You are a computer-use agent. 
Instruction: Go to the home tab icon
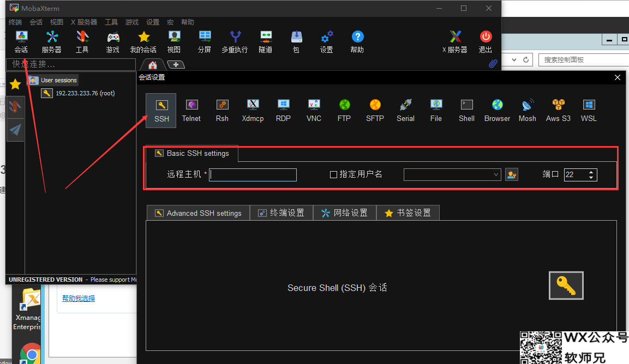pyautogui.click(x=152, y=64)
